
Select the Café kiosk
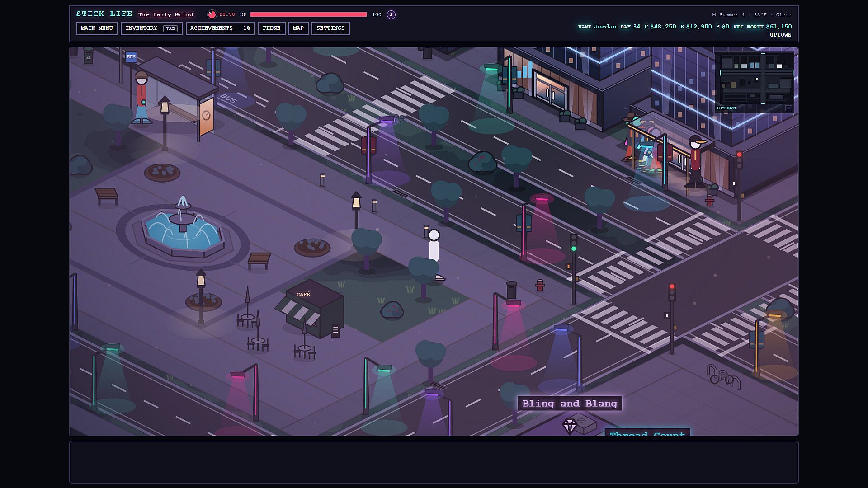pos(312,309)
